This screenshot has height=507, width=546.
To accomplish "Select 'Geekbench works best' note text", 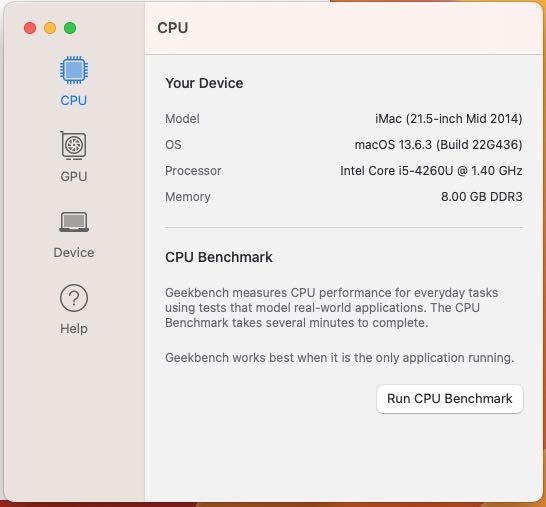I will tap(340, 358).
